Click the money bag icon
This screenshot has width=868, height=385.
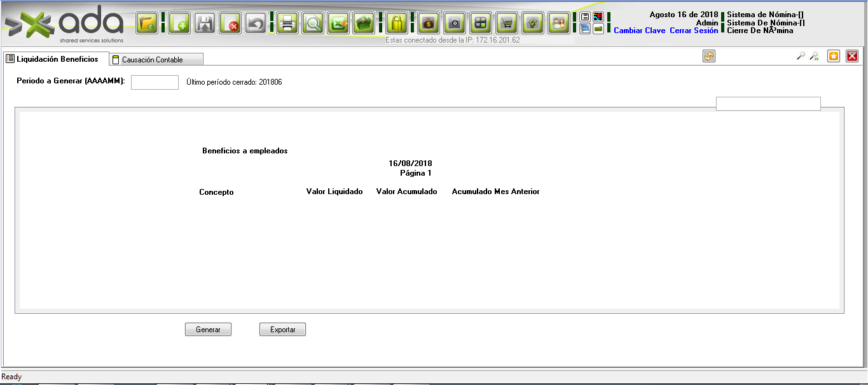(x=429, y=24)
